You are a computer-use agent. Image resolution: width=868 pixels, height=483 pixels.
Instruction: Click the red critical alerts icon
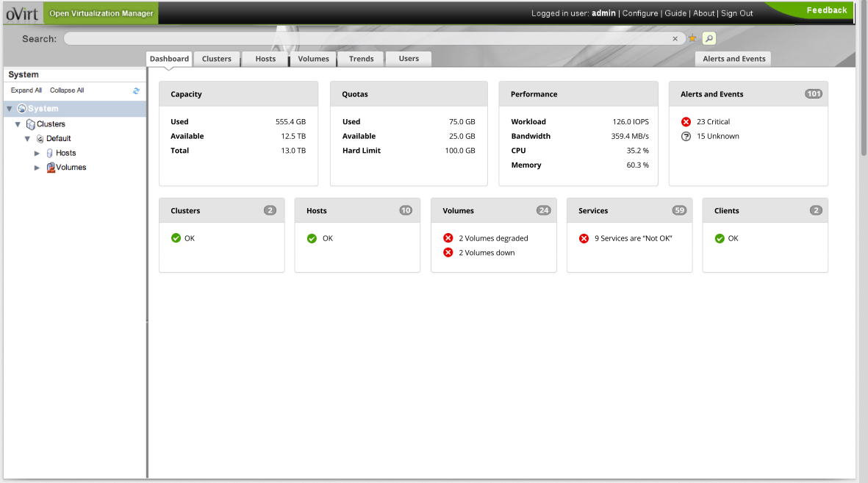pos(686,122)
